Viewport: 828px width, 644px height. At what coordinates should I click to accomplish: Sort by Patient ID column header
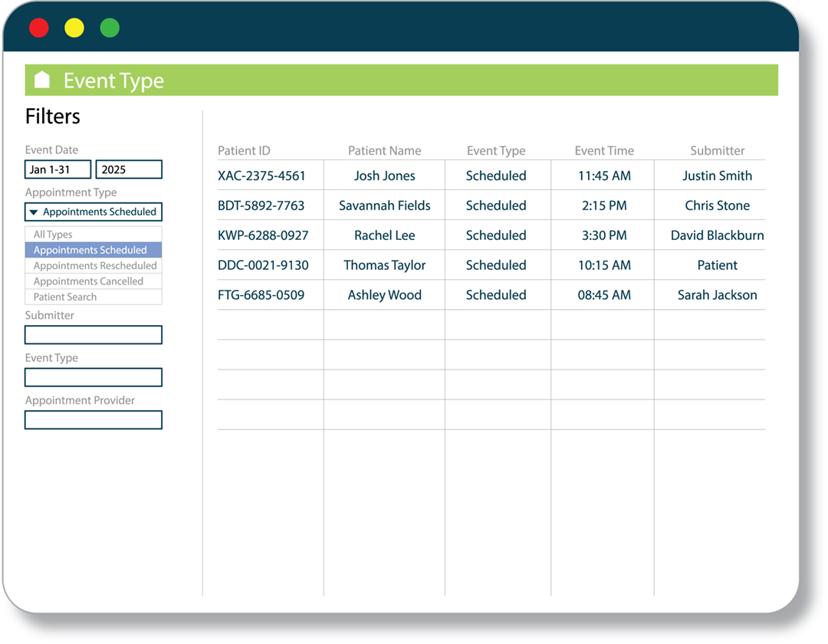(244, 151)
